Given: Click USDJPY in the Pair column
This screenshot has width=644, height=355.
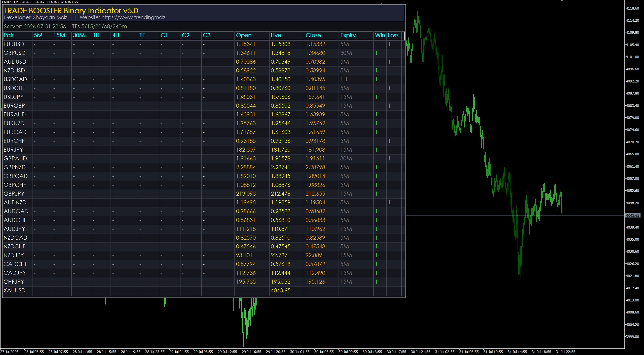Looking at the screenshot, I should (14, 97).
